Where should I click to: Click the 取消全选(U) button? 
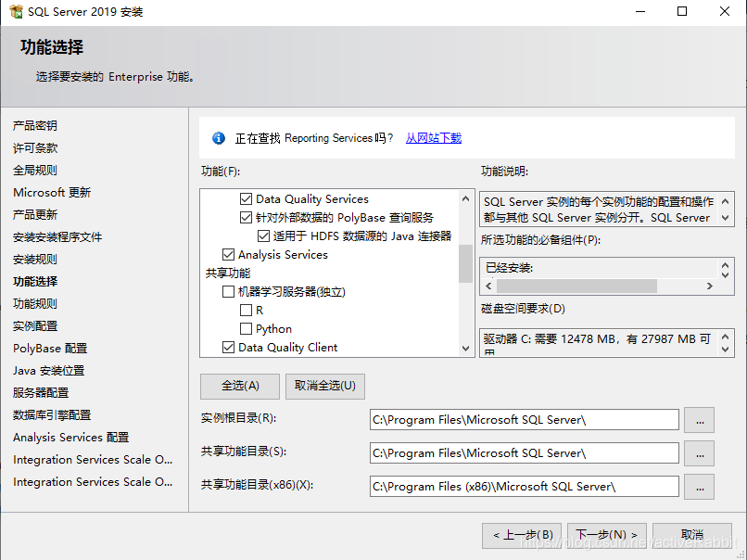tap(325, 386)
